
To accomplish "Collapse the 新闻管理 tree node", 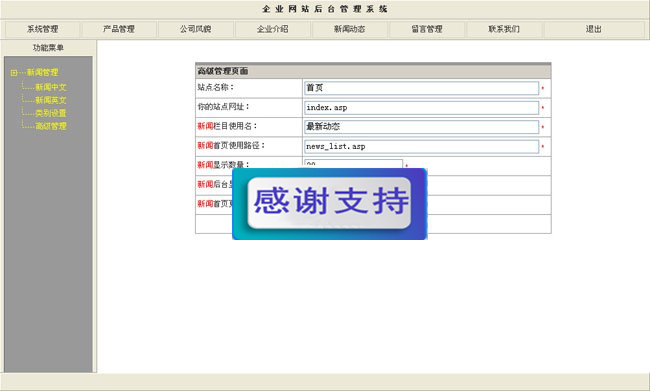I will click(14, 73).
